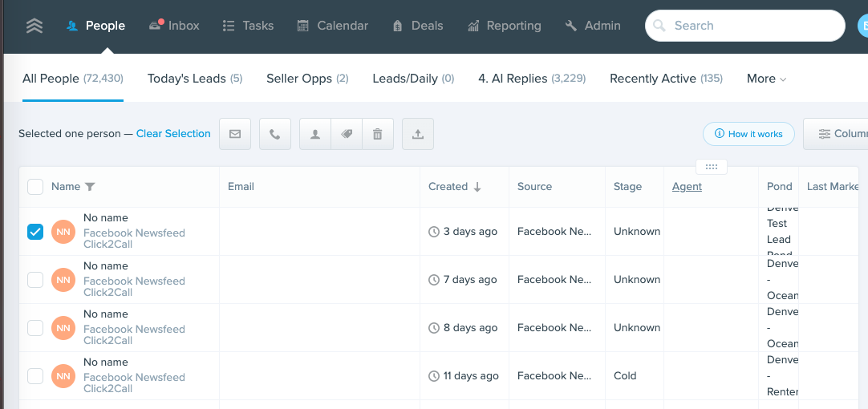The width and height of the screenshot is (868, 409).
Task: Click the envelope email icon in toolbar
Action: pos(235,134)
